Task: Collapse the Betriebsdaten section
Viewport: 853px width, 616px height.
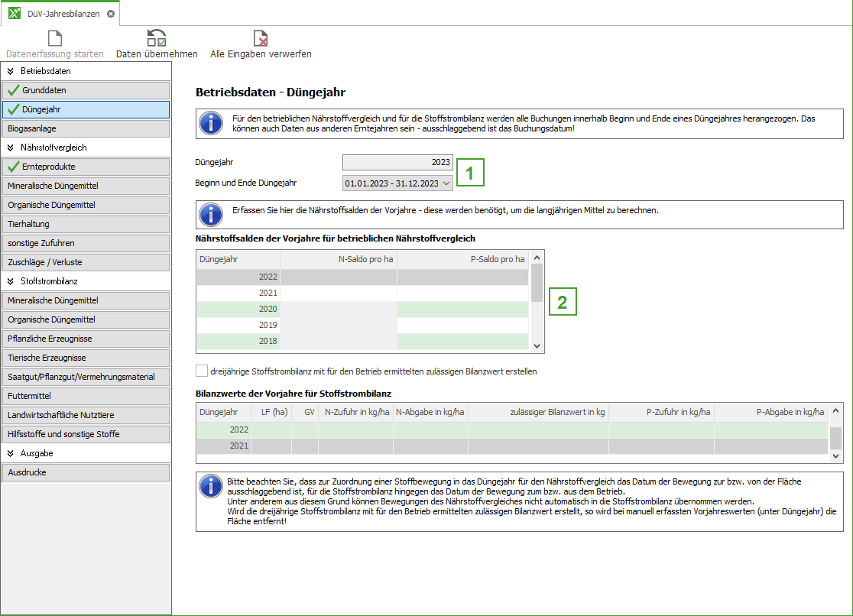Action: [11, 71]
